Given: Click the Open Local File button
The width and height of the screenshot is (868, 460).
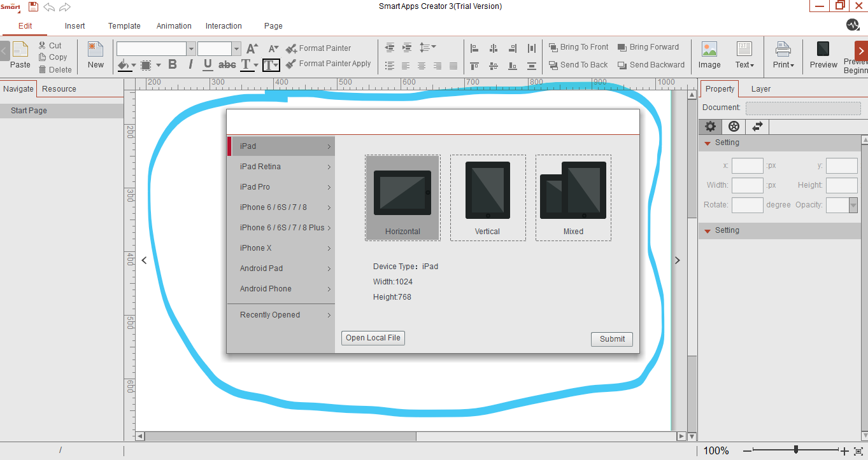Looking at the screenshot, I should [x=373, y=338].
